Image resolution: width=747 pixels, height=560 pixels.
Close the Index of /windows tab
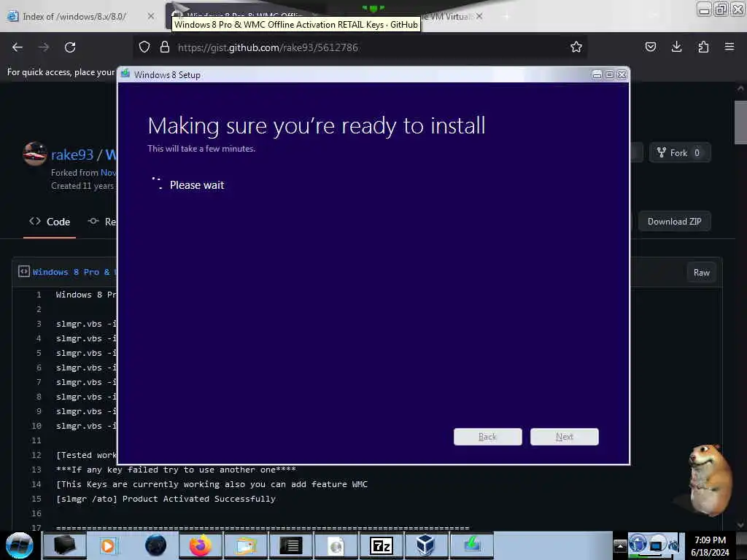(x=151, y=16)
